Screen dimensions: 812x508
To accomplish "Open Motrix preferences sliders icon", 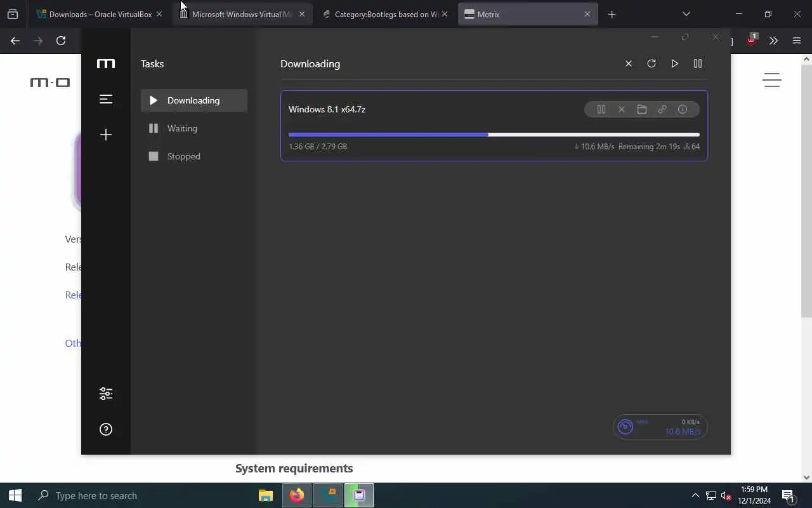I will [x=106, y=394].
